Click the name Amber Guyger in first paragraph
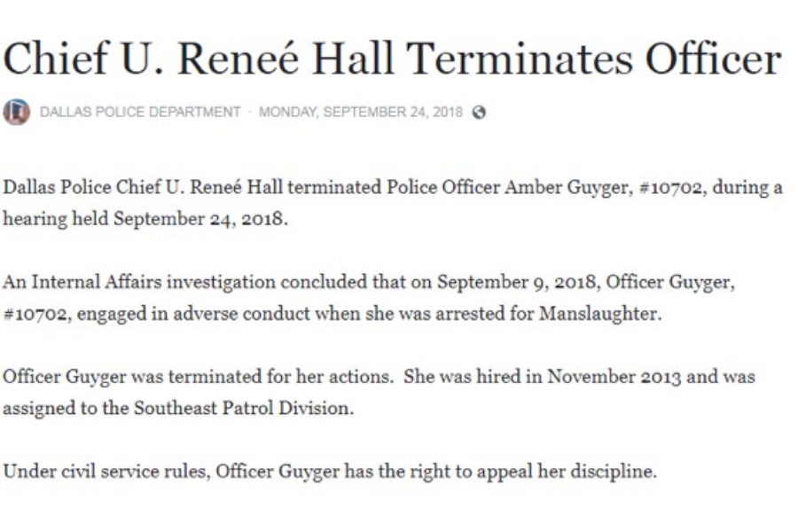The height and width of the screenshot is (532, 798). [x=568, y=187]
